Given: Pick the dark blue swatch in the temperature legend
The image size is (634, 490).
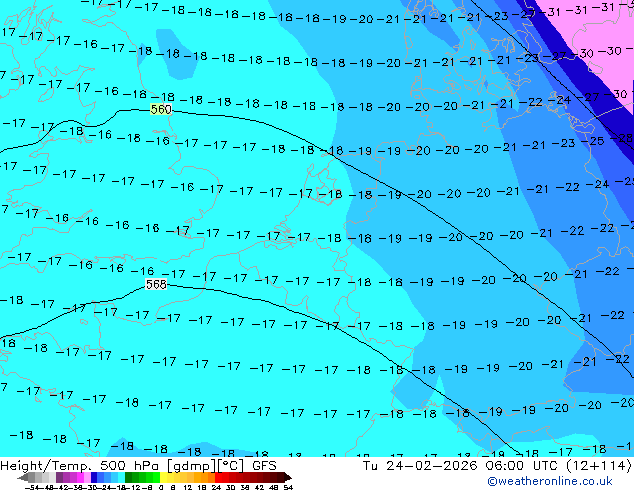Looking at the screenshot, I should [94, 477].
